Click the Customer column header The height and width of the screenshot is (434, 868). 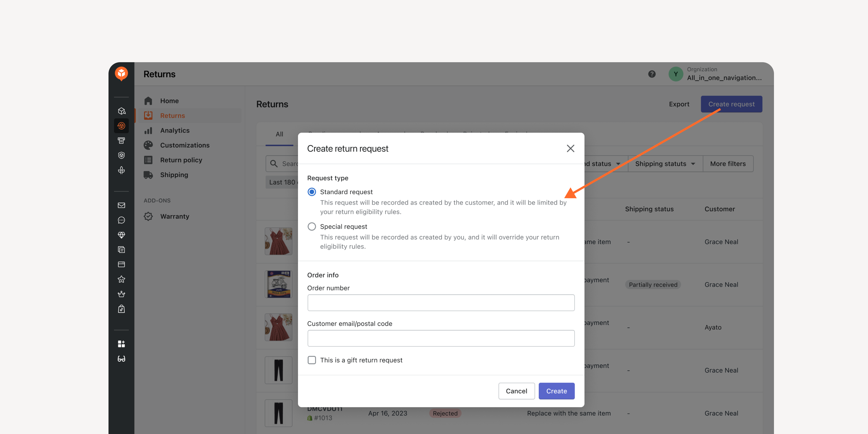[x=719, y=209]
